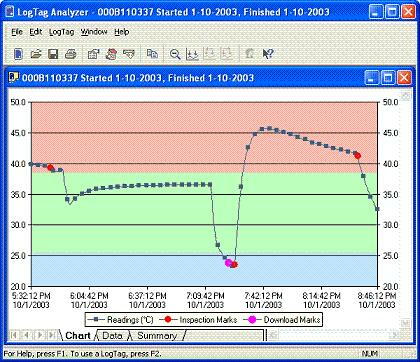Open the Edit menu

(36, 32)
